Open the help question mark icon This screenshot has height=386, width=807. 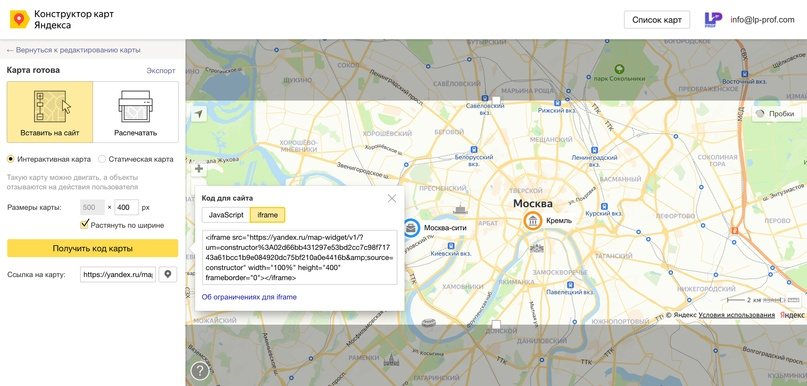pos(200,370)
